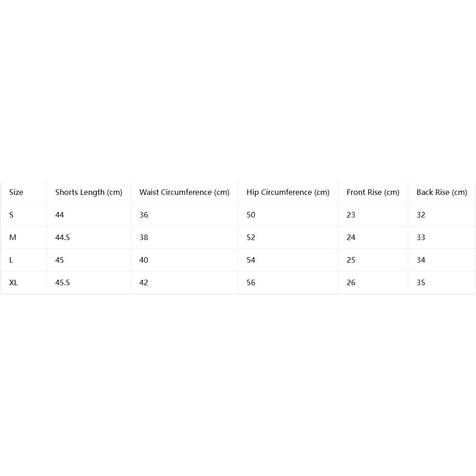Viewport: 476px width, 476px height.
Task: Click the S size row label
Action: (x=11, y=215)
